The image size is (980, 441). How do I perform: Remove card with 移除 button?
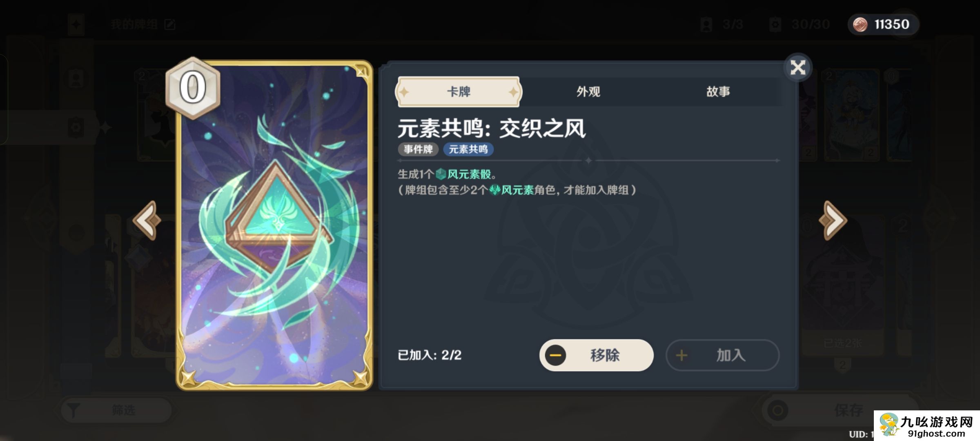point(596,355)
